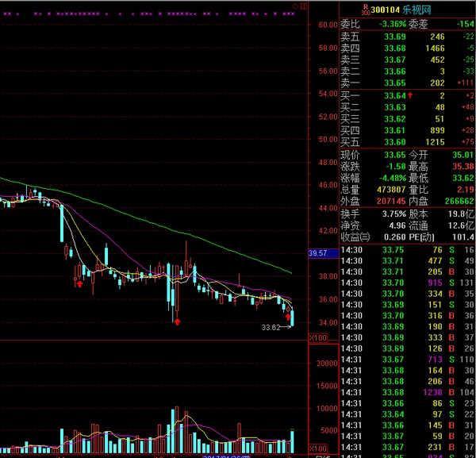Click the red up-arrow beside 买一 price

(410, 95)
